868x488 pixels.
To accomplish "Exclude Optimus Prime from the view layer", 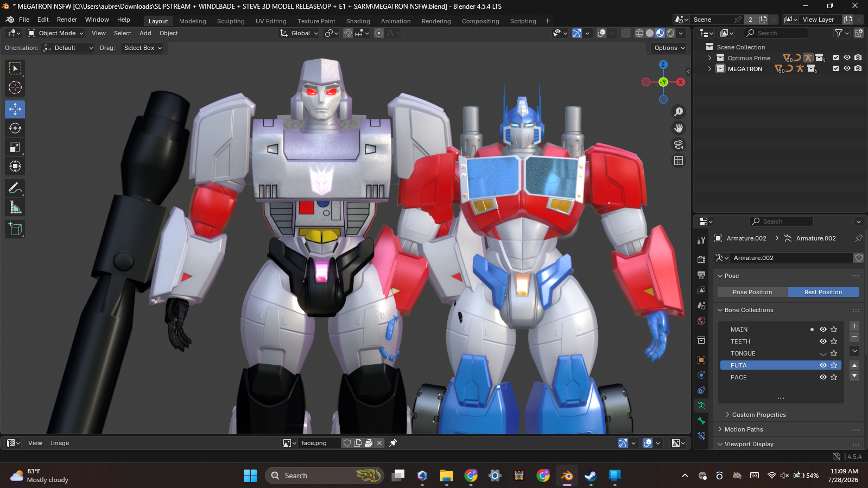I will [x=836, y=58].
